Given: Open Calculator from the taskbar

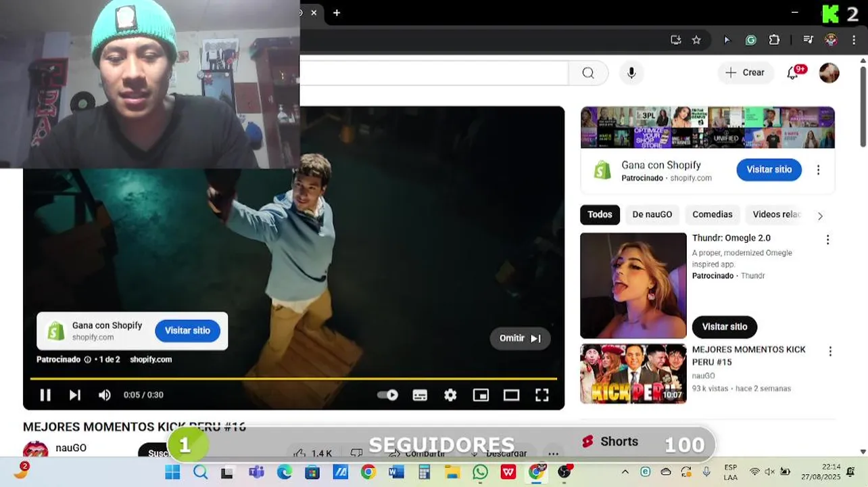Looking at the screenshot, I should (424, 472).
